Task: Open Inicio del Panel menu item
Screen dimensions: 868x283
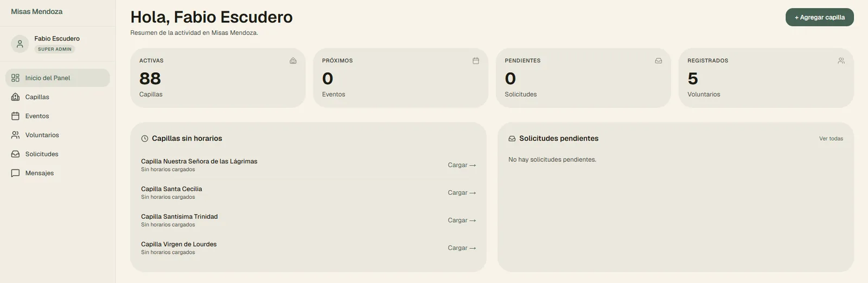Action: 58,78
